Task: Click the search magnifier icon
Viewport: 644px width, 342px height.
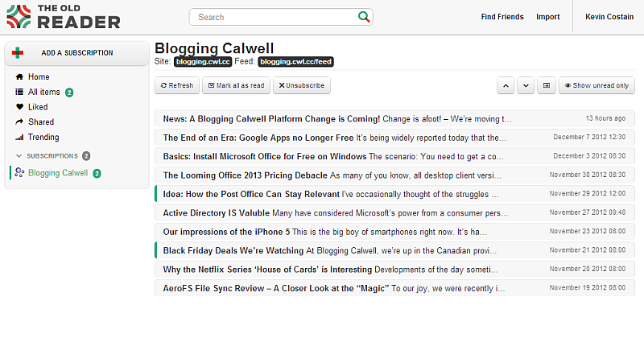Action: tap(364, 16)
